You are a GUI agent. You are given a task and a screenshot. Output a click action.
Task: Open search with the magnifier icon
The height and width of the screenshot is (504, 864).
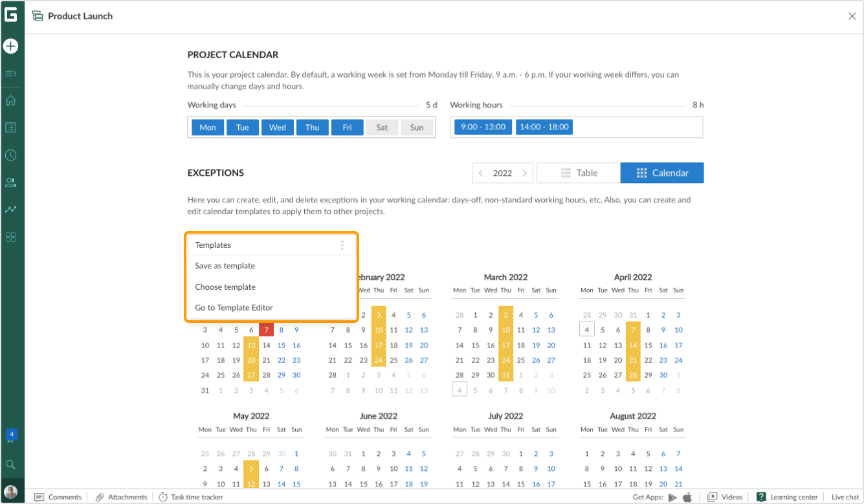[11, 464]
